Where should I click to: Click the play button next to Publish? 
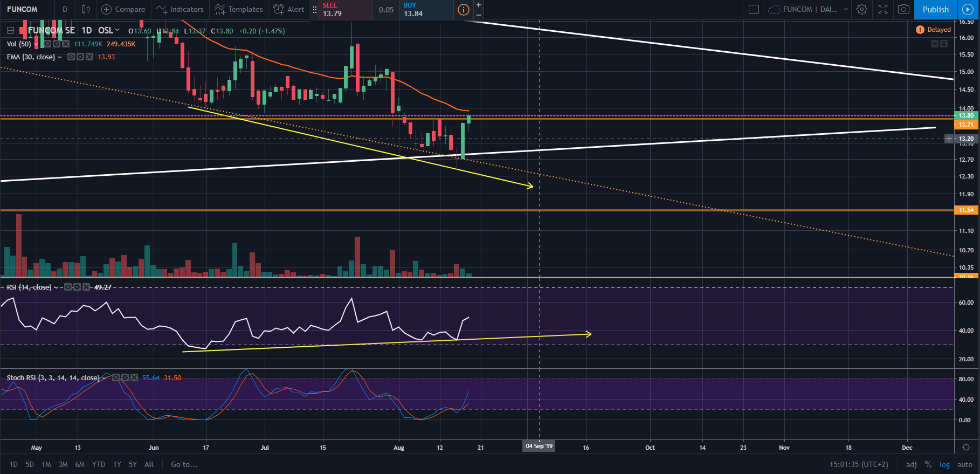(x=968, y=9)
